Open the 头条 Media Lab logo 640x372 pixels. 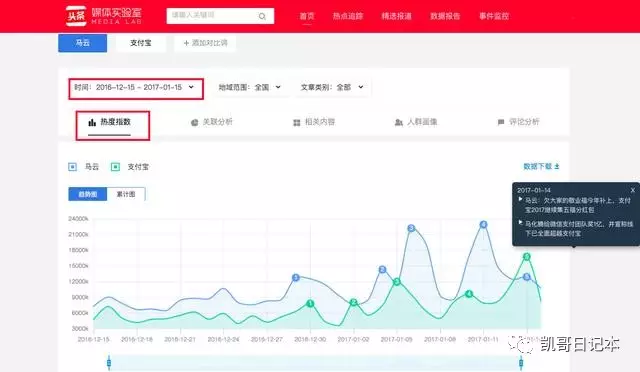104,16
